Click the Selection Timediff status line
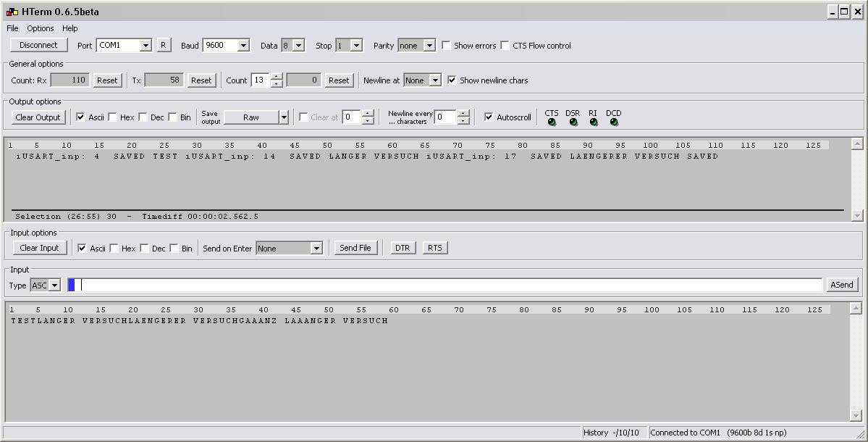Image resolution: width=868 pixels, height=442 pixels. pos(137,217)
